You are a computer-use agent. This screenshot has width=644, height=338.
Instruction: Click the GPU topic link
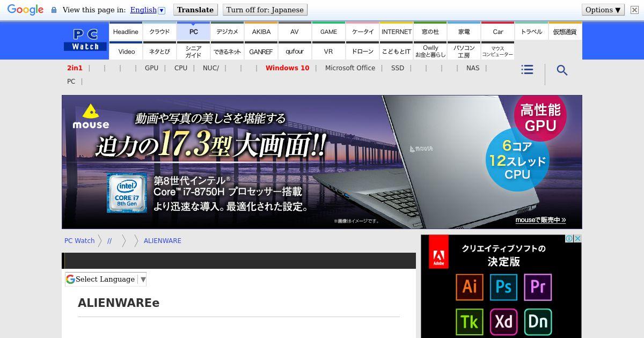[151, 68]
